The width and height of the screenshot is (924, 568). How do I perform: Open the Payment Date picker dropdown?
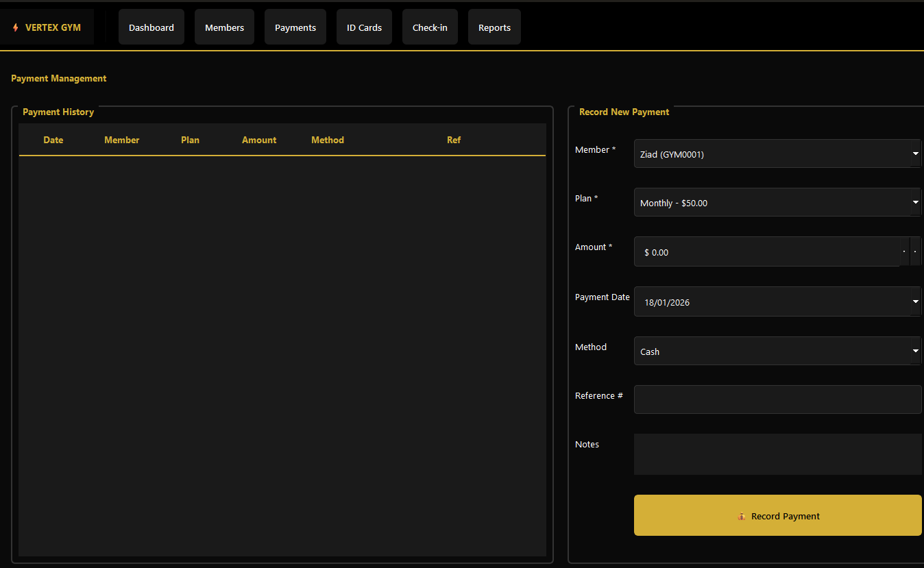914,301
